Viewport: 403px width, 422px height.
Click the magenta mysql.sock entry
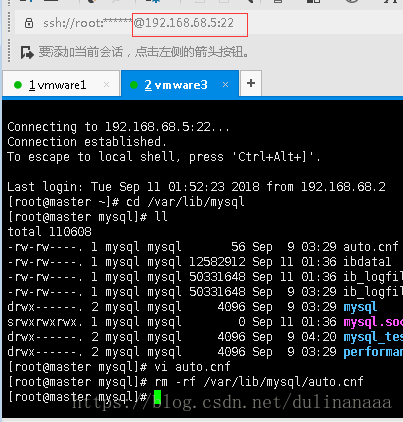(x=373, y=322)
